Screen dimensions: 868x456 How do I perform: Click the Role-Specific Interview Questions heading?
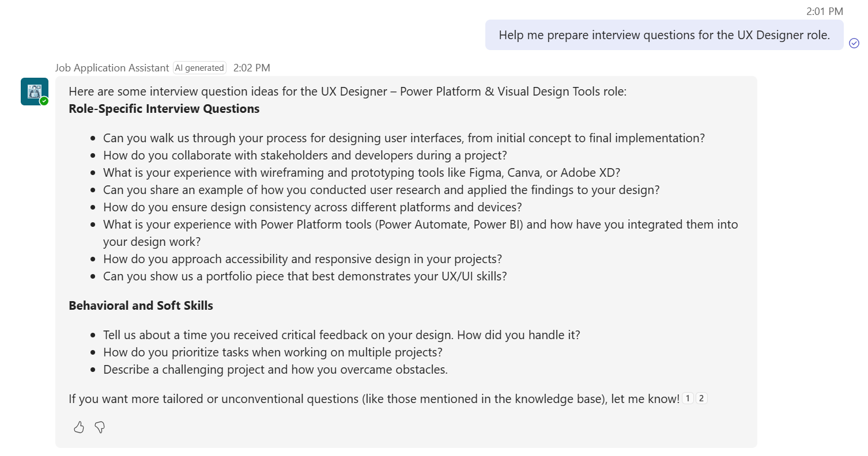pos(164,109)
